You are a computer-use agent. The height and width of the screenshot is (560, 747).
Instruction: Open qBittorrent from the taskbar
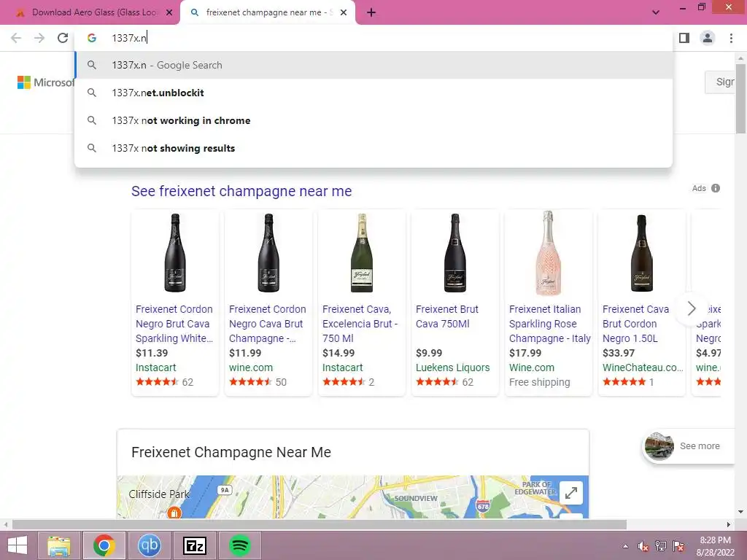[149, 545]
